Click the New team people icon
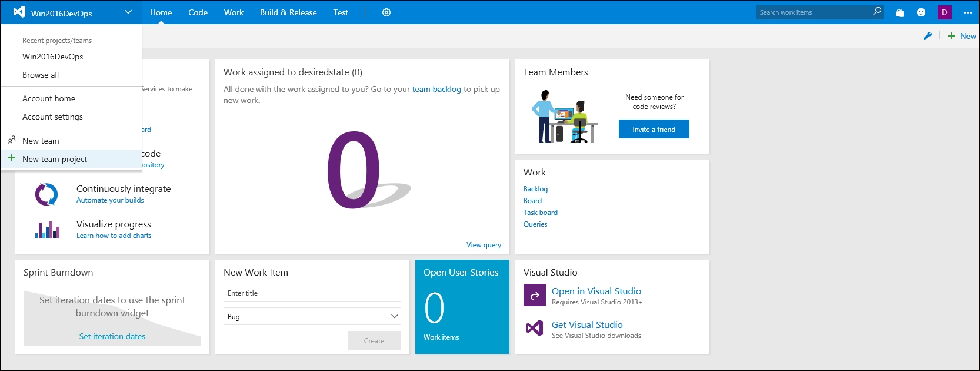Screen dimensions: 980x371 pos(12,140)
